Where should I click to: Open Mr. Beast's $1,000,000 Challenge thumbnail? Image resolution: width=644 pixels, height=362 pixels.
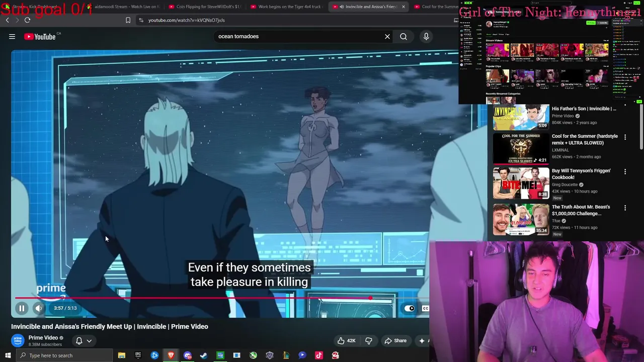point(521,220)
